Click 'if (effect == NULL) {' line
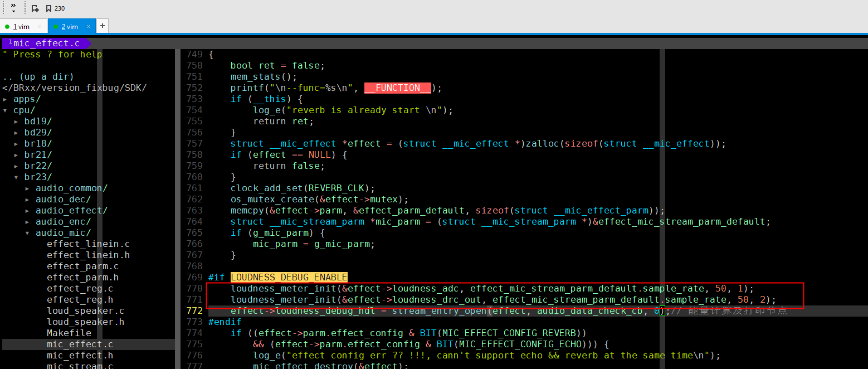The image size is (868, 369). pos(289,154)
